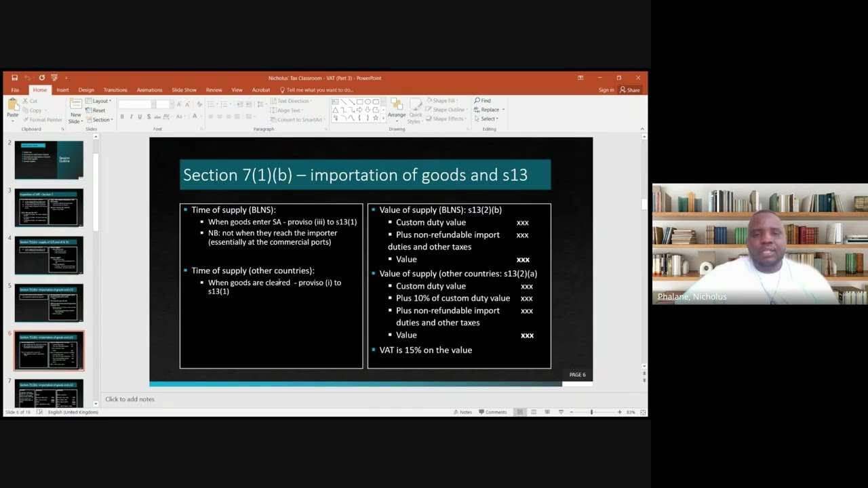Image resolution: width=868 pixels, height=488 pixels.
Task: Decrease font size with the smaller A icon
Action: click(188, 104)
